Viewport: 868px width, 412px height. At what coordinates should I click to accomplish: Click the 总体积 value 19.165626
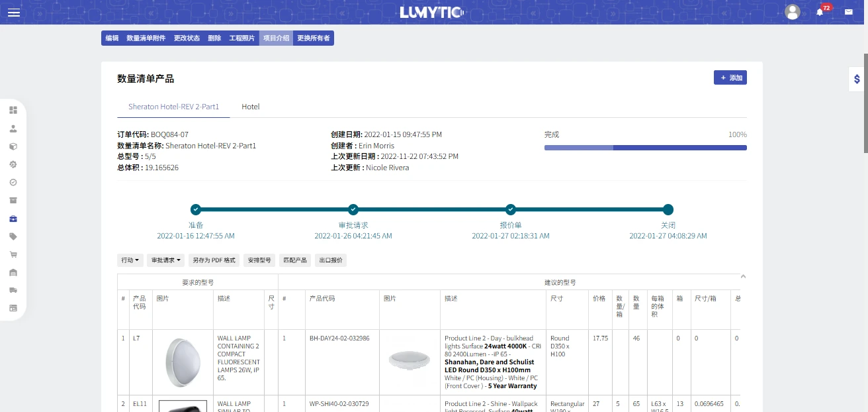162,168
